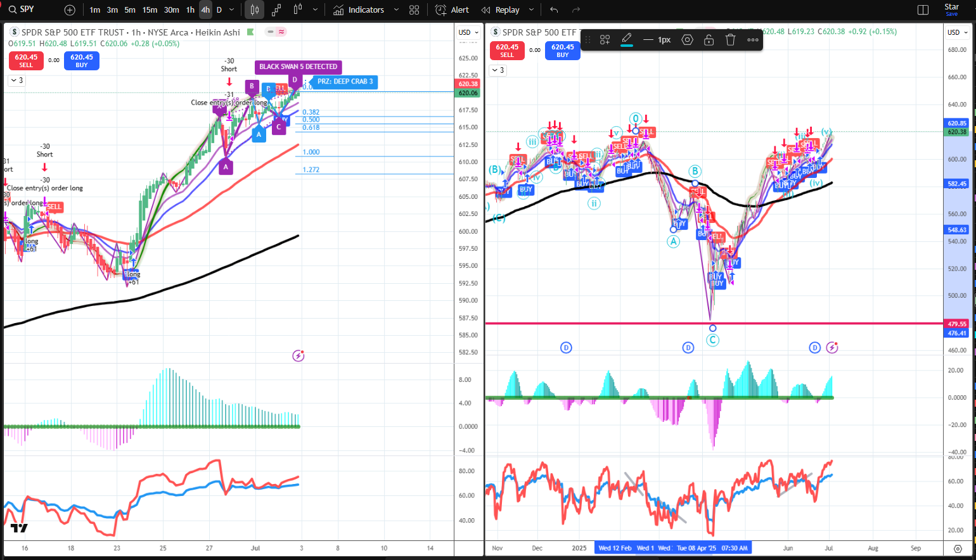The height and width of the screenshot is (560, 976).
Task: Click the green flag on the left chart
Action: point(250,32)
